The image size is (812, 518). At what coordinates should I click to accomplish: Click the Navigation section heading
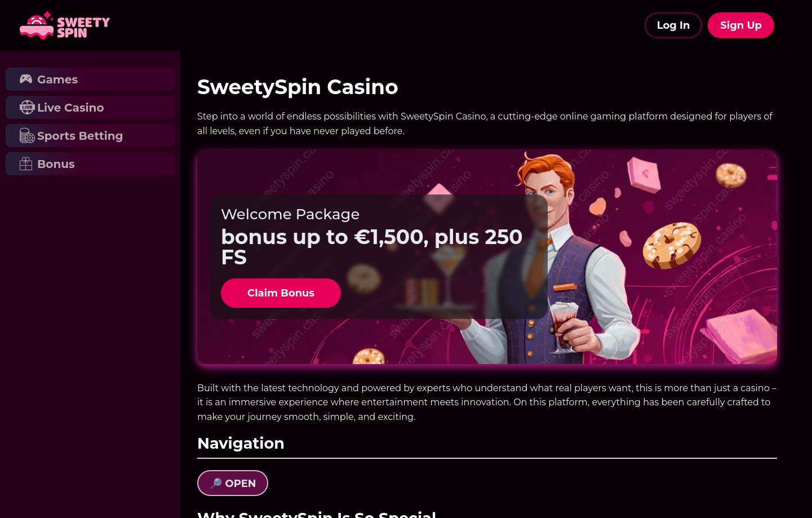(241, 443)
